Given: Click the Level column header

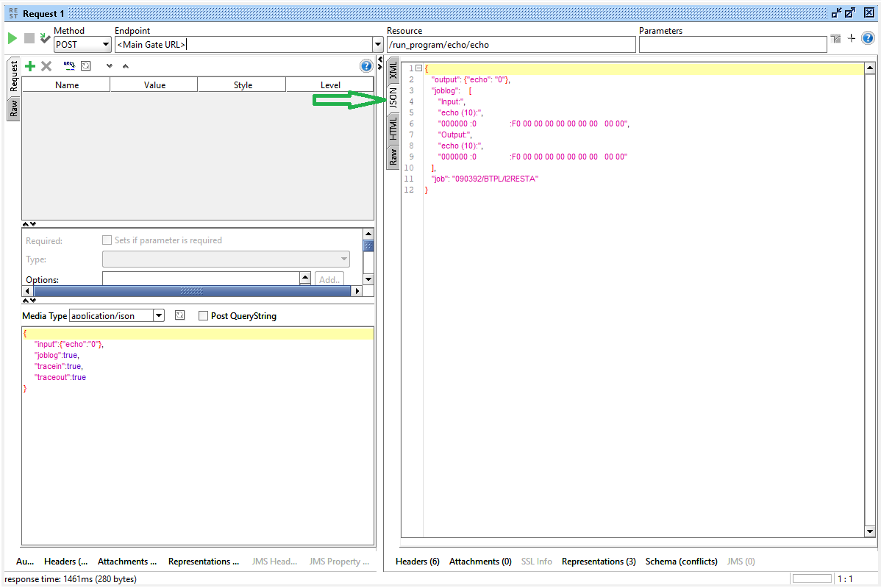Looking at the screenshot, I should pos(330,85).
